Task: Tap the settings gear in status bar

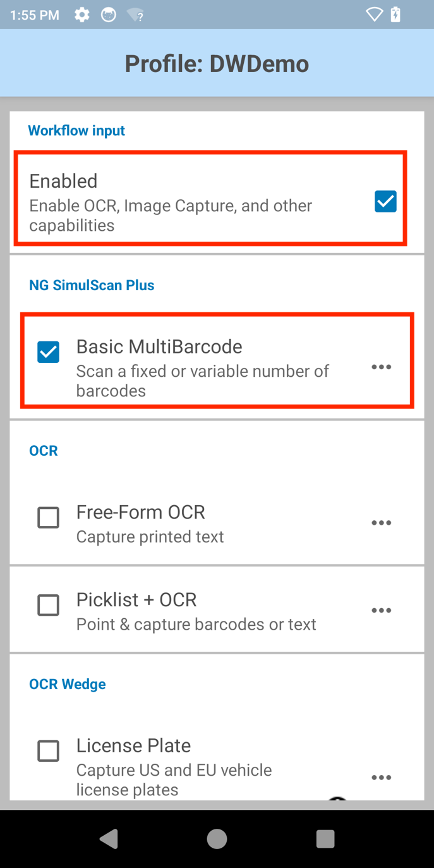Action: tap(82, 15)
